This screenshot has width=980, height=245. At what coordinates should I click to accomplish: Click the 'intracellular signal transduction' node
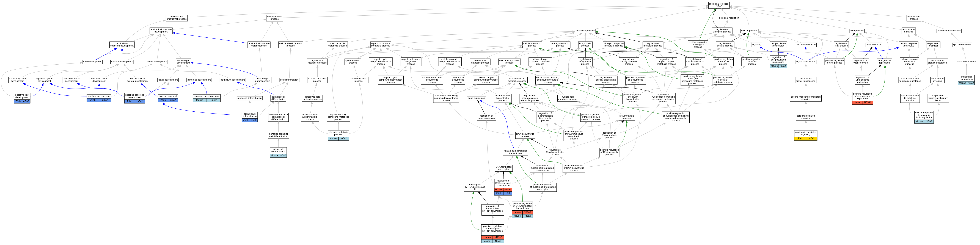click(x=806, y=80)
